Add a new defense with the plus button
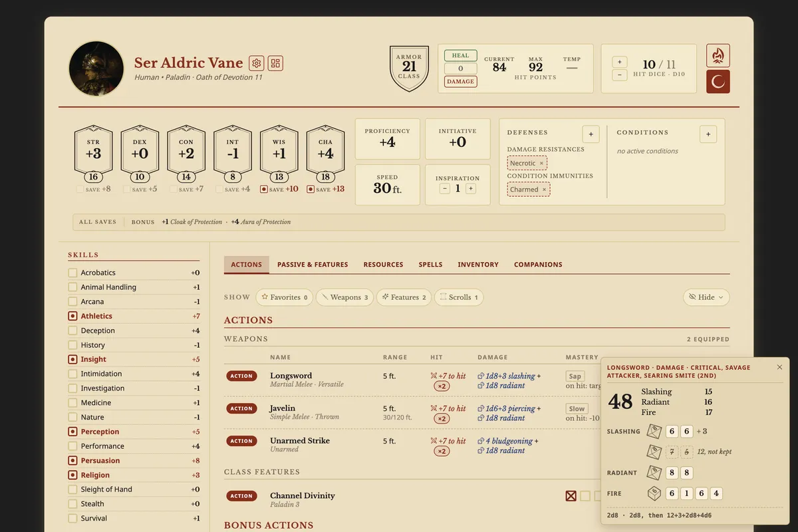 tap(591, 134)
